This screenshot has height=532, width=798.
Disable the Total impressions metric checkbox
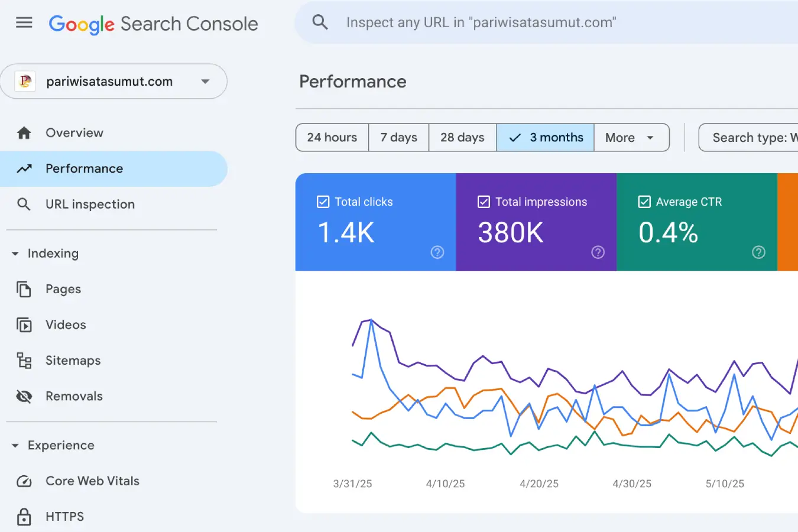coord(484,202)
